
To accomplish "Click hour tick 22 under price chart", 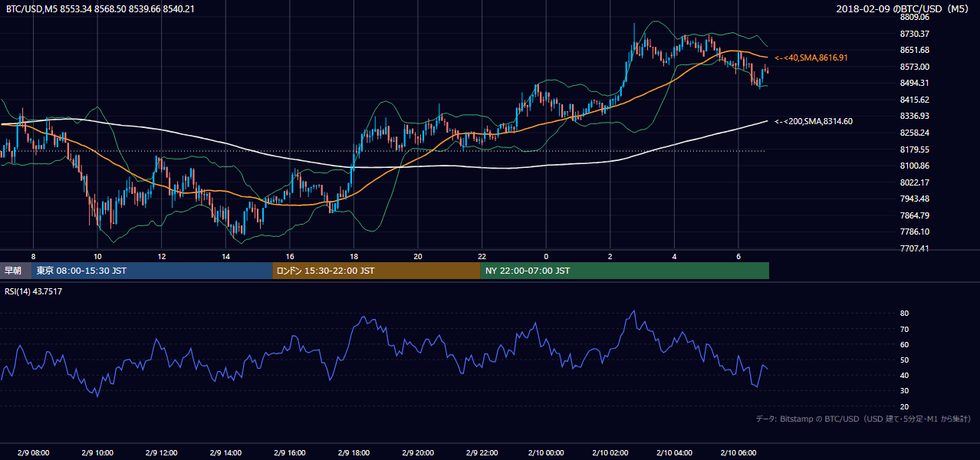I will [x=482, y=256].
